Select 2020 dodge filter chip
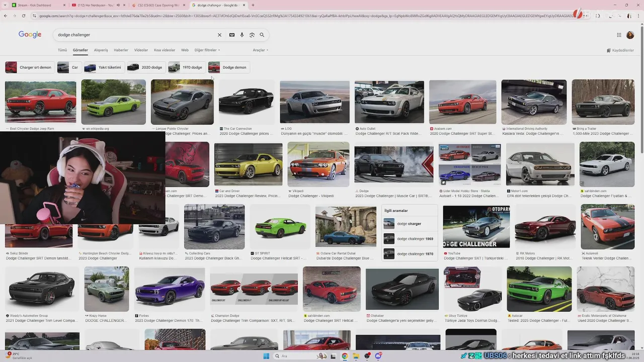Screen dimensions: 644x362 145,67
